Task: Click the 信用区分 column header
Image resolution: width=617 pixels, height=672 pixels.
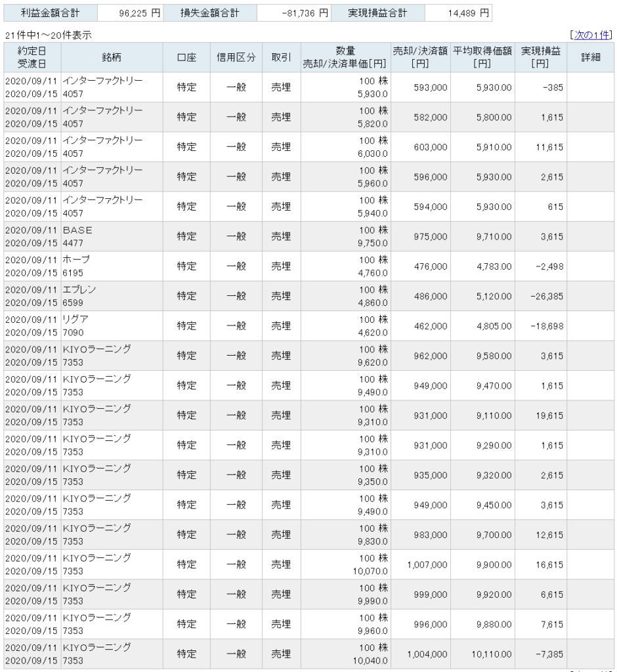Action: click(x=236, y=58)
